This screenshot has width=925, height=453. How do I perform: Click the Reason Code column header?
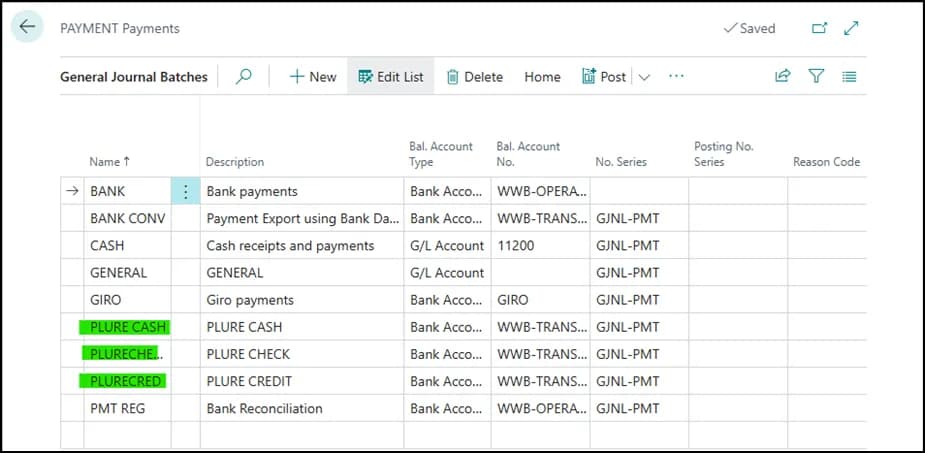point(826,162)
